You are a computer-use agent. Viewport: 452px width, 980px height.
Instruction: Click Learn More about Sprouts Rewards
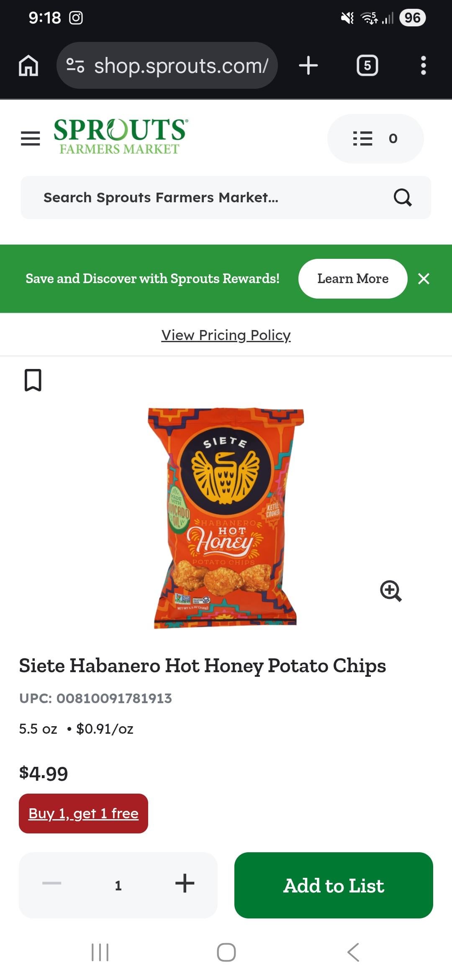pyautogui.click(x=353, y=279)
